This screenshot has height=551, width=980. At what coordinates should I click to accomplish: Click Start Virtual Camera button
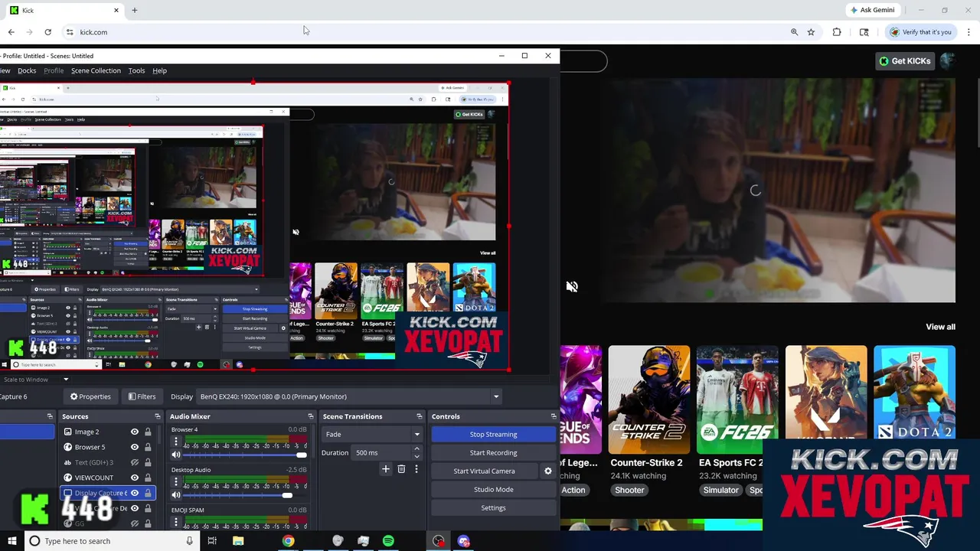[x=484, y=471]
